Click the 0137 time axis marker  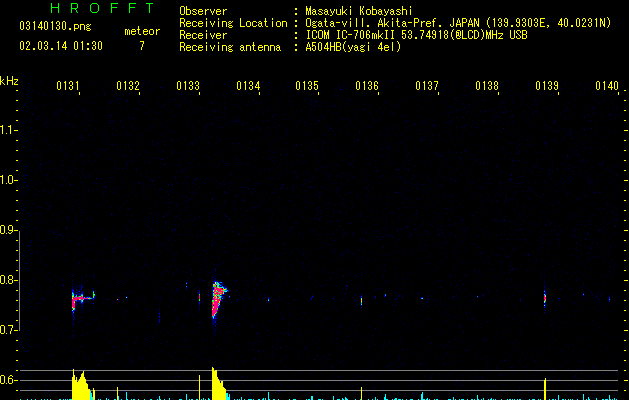click(427, 86)
